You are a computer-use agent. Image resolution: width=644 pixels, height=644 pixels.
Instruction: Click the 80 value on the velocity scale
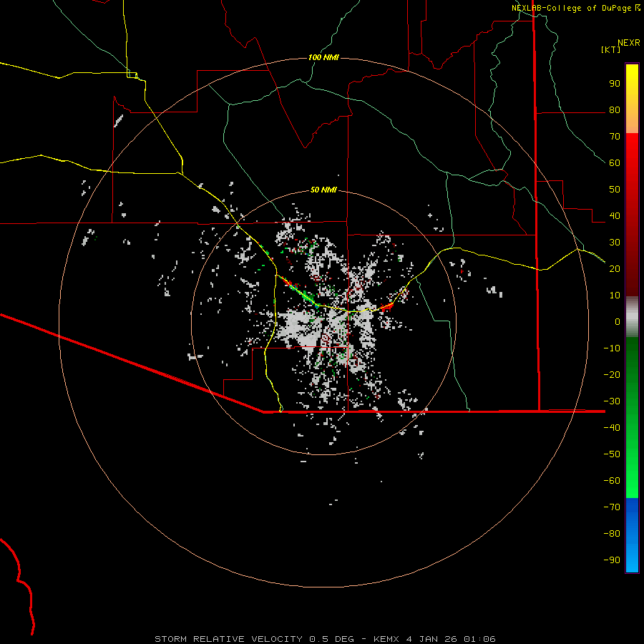pyautogui.click(x=615, y=110)
